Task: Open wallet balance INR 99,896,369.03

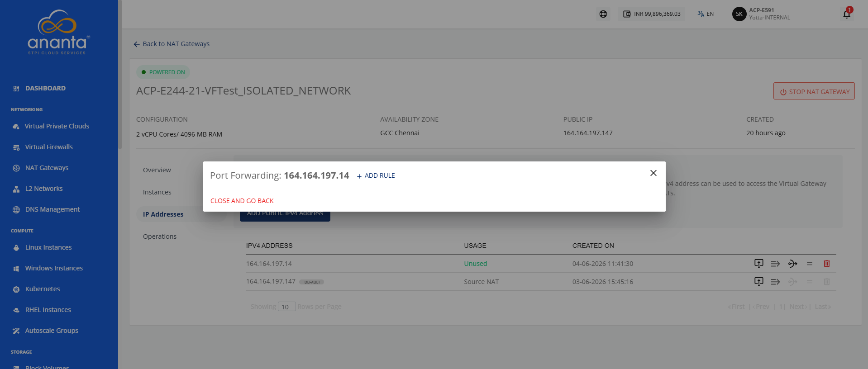Action: coord(652,14)
